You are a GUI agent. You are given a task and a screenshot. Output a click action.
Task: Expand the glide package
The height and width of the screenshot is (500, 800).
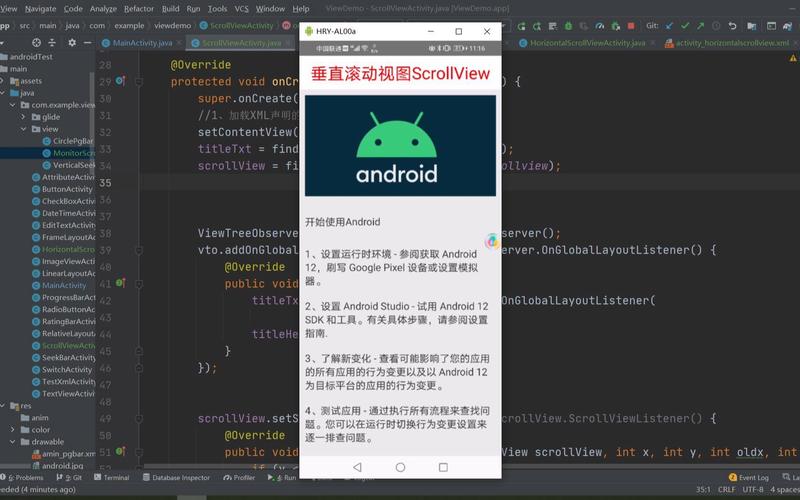23,117
